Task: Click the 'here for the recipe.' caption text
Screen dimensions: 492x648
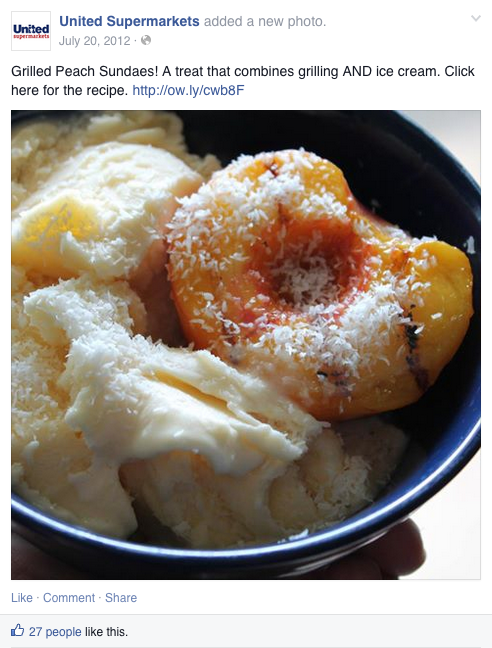Action: click(x=69, y=90)
